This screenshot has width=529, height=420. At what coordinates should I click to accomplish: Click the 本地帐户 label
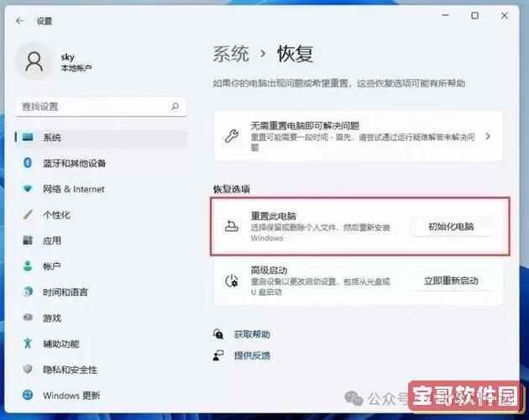(x=76, y=68)
